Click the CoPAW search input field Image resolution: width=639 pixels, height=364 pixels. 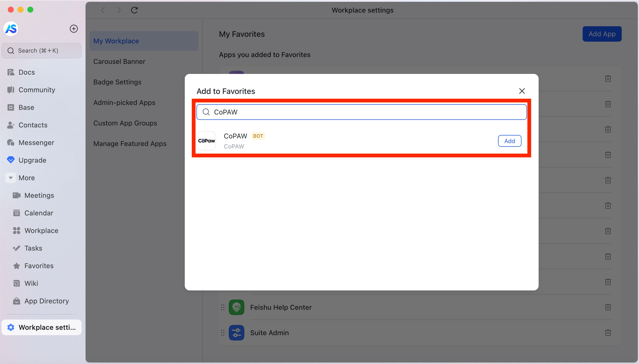pos(361,112)
